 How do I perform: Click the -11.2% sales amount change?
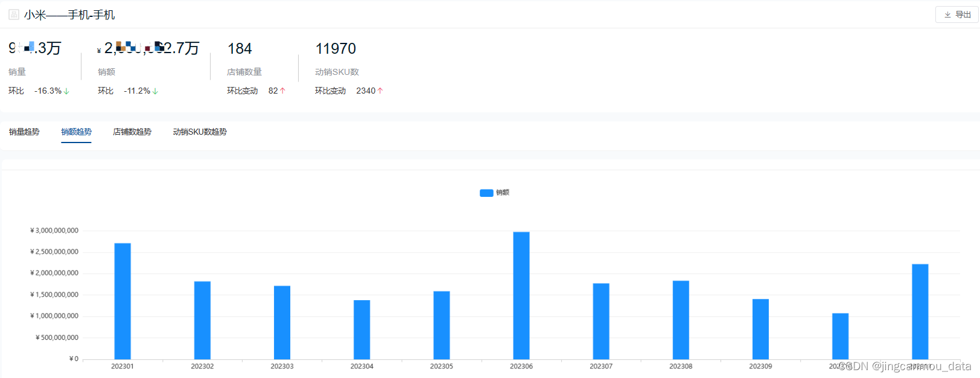[137, 91]
